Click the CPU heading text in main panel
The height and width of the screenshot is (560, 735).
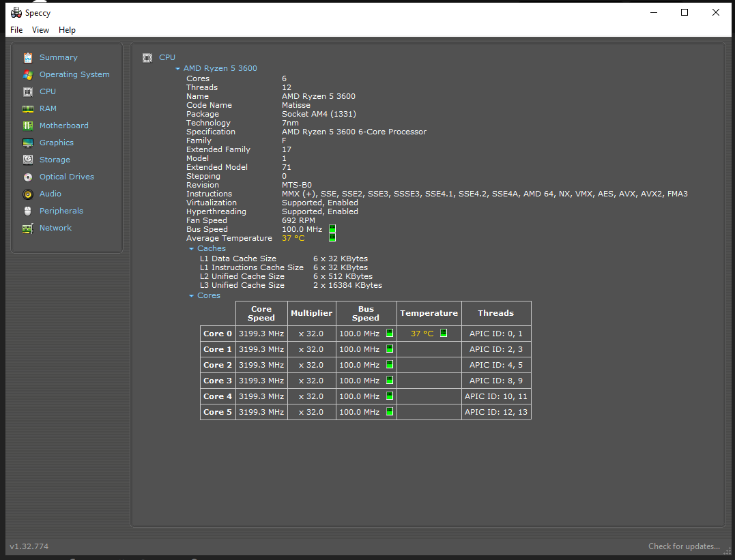(167, 57)
